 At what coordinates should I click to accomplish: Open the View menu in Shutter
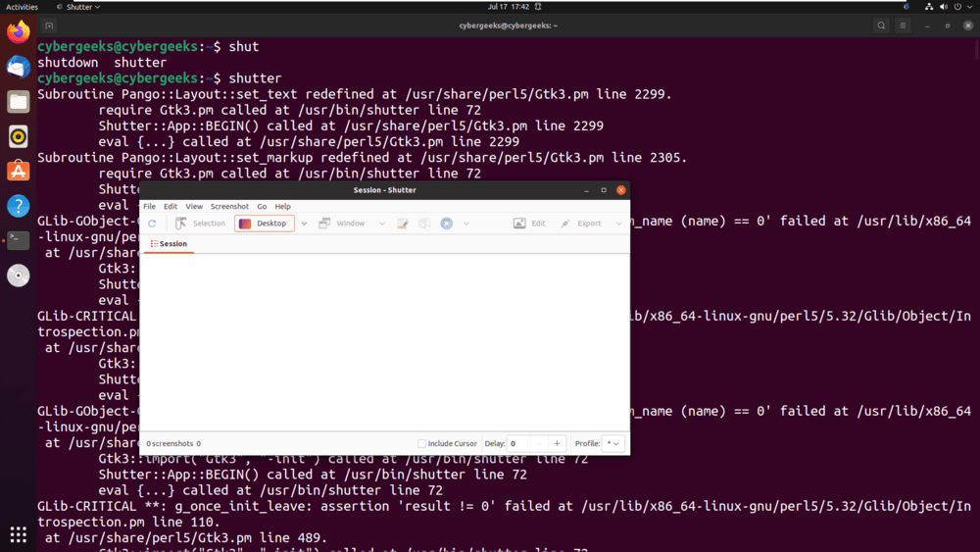[194, 206]
